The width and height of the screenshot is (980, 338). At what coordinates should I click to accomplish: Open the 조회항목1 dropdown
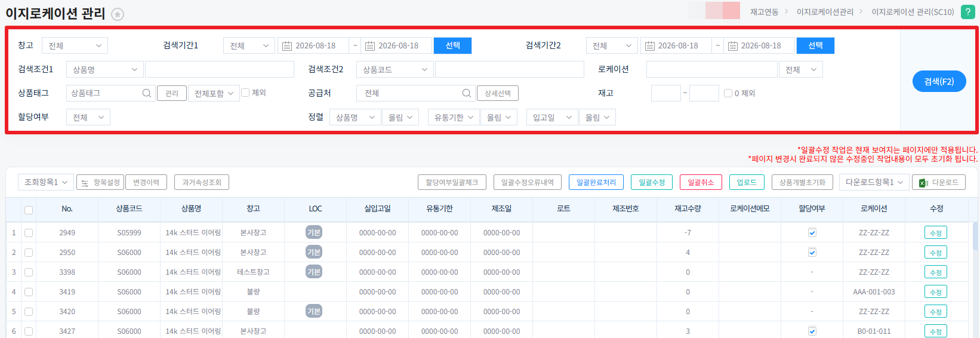[46, 182]
